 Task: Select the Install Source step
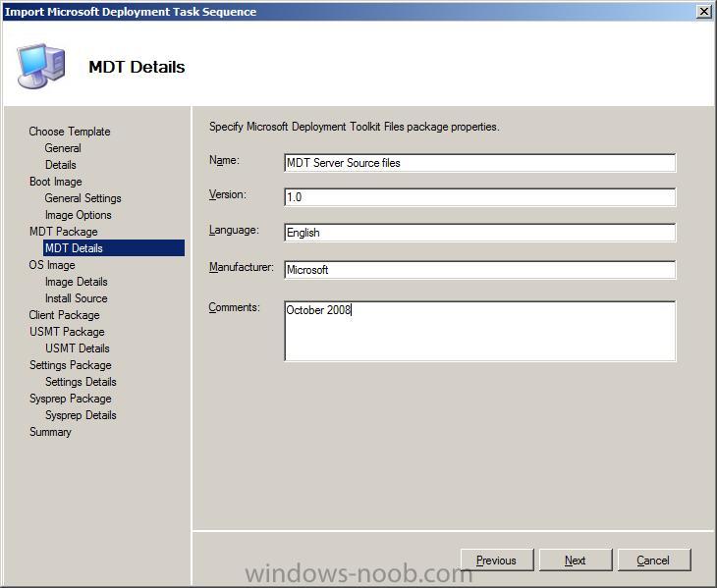[76, 298]
